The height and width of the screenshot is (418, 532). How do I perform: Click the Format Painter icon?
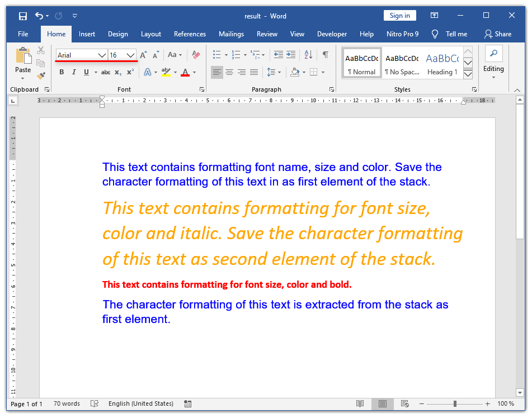coord(41,75)
